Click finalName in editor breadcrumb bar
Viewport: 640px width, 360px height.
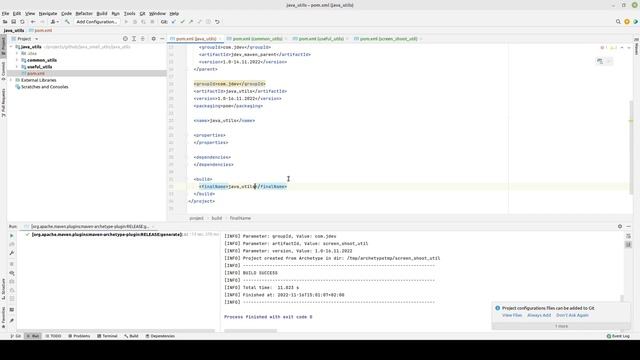240,218
